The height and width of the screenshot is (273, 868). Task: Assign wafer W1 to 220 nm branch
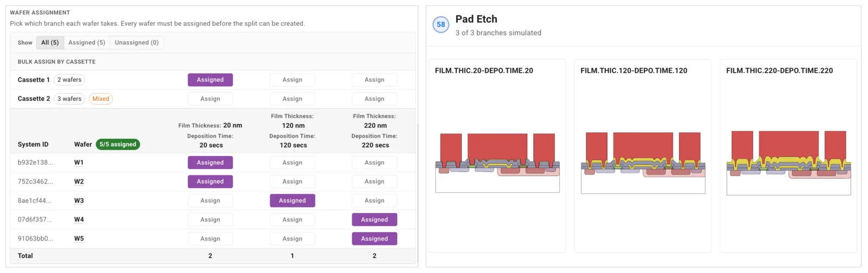point(374,162)
